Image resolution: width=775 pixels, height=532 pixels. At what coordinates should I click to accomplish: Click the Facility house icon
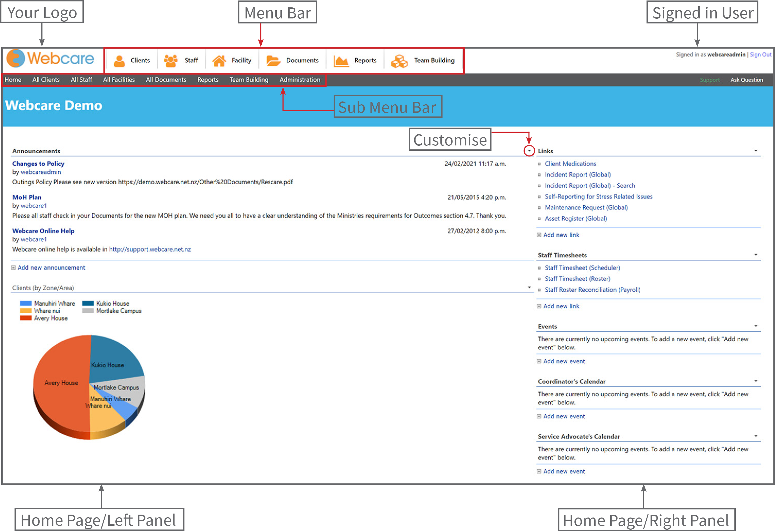tap(220, 60)
